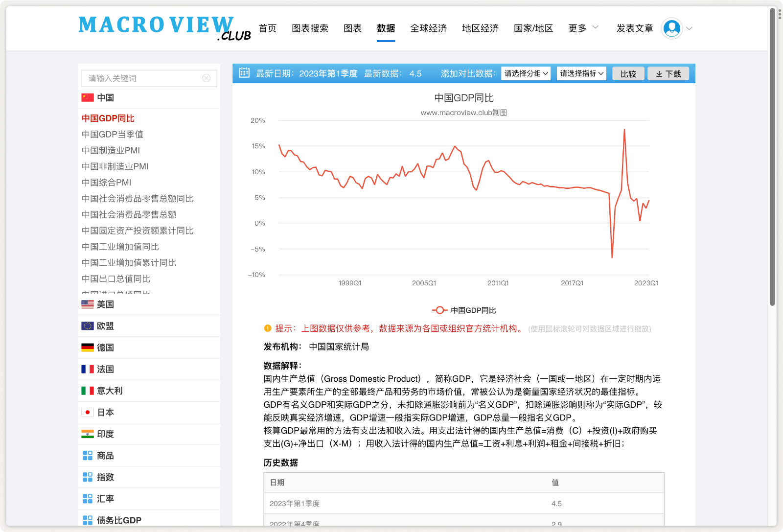Open the 请选择指标 dropdown
This screenshot has height=532, width=783.
pyautogui.click(x=581, y=73)
